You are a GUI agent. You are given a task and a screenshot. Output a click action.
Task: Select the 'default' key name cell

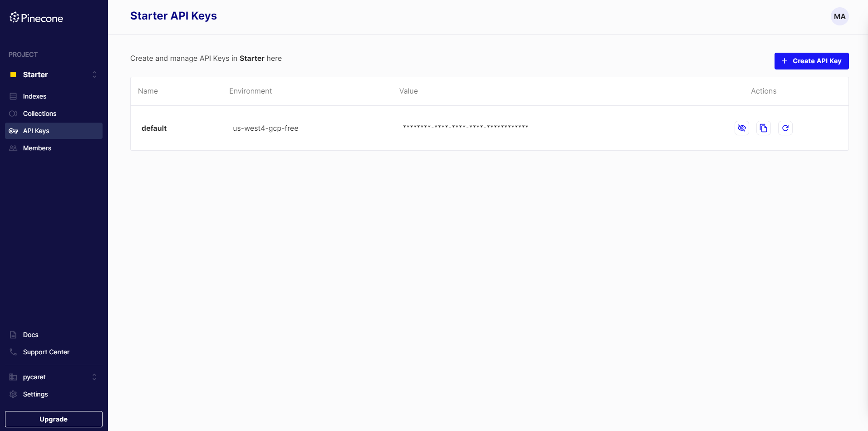[154, 128]
